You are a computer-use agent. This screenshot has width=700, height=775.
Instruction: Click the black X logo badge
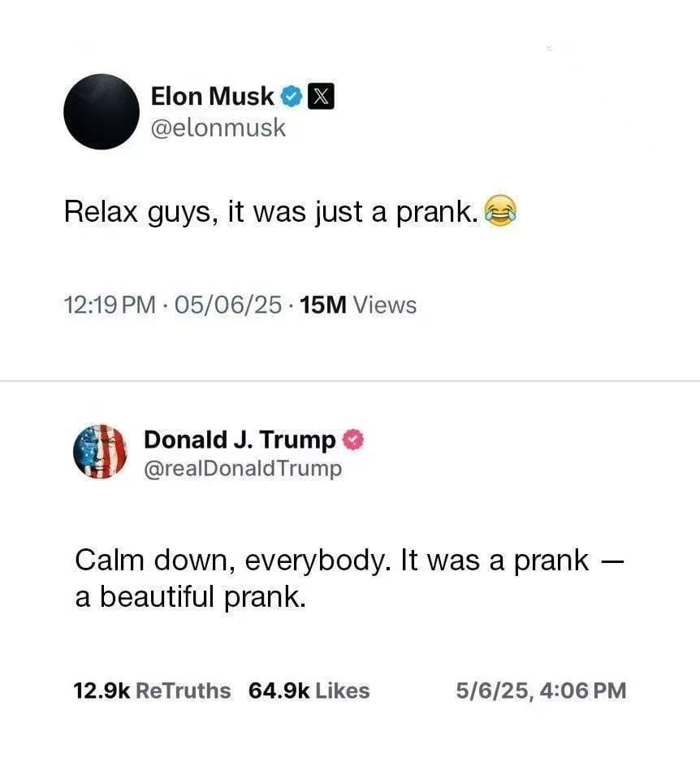[321, 96]
